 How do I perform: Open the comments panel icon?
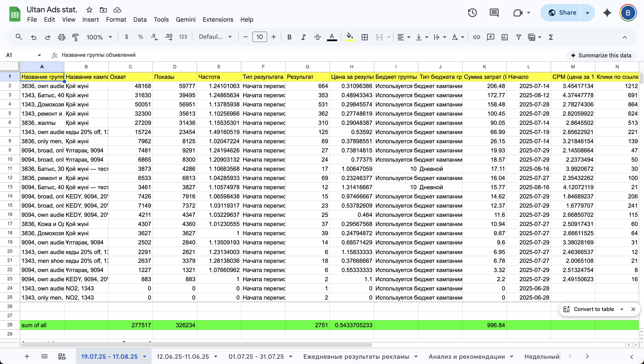[494, 13]
